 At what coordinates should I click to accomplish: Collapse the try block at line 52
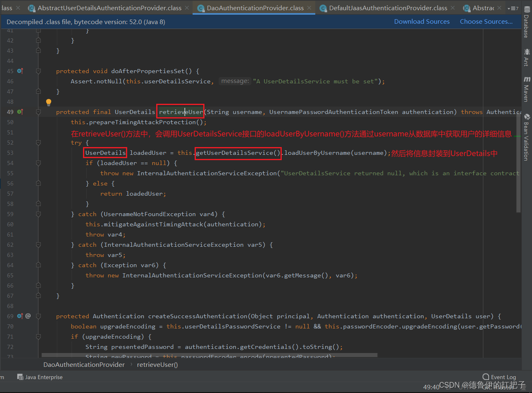pos(38,143)
